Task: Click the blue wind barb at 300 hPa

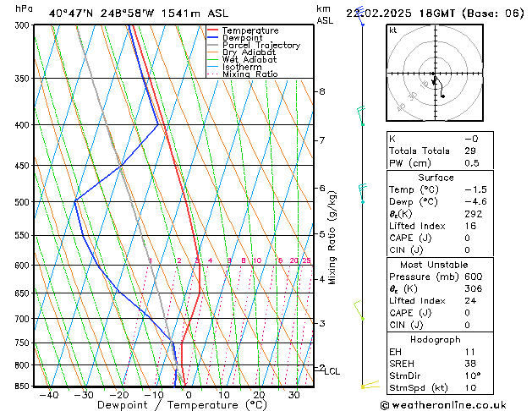Action: pos(360,16)
